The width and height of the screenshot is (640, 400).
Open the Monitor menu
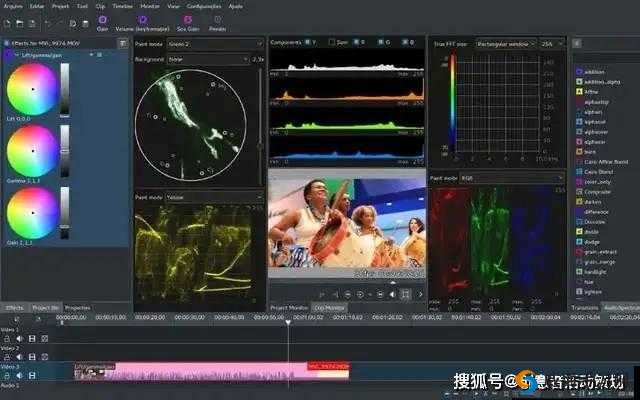[x=150, y=6]
